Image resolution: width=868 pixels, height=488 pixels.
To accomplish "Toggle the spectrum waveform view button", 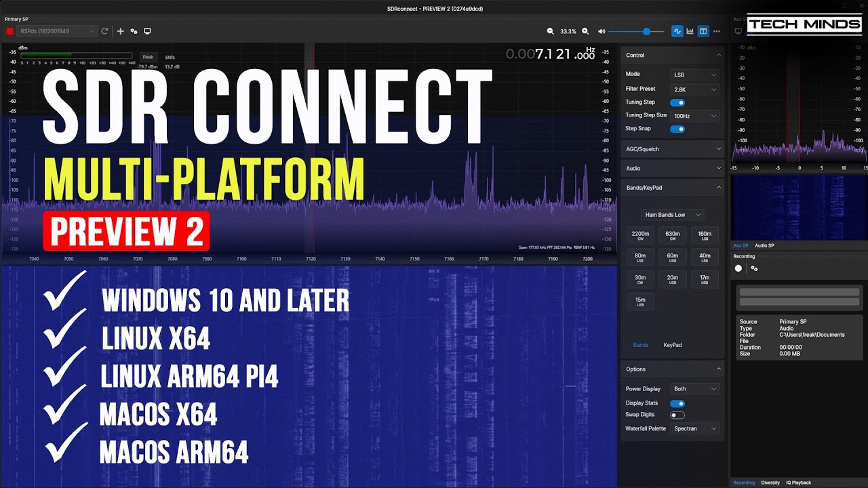I will (x=677, y=31).
